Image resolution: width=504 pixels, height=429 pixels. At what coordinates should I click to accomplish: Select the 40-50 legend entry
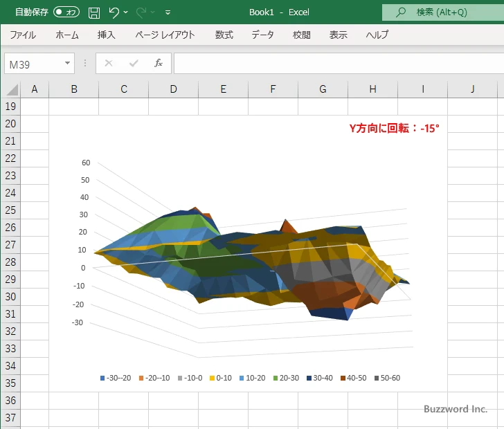[354, 378]
